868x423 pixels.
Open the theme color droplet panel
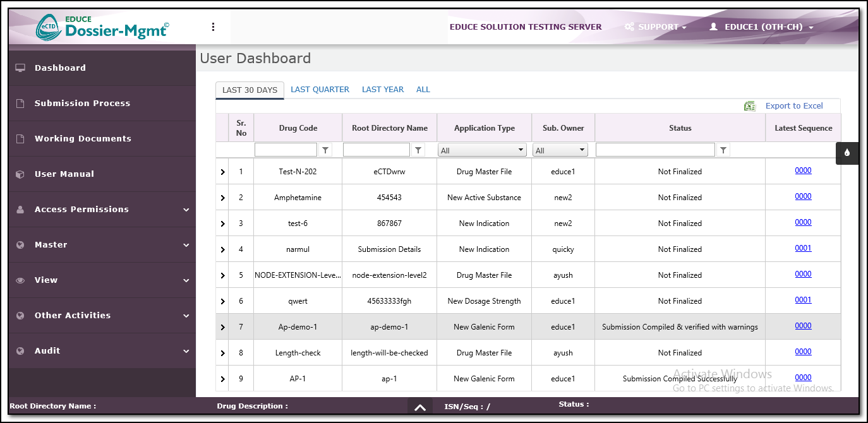tap(847, 153)
